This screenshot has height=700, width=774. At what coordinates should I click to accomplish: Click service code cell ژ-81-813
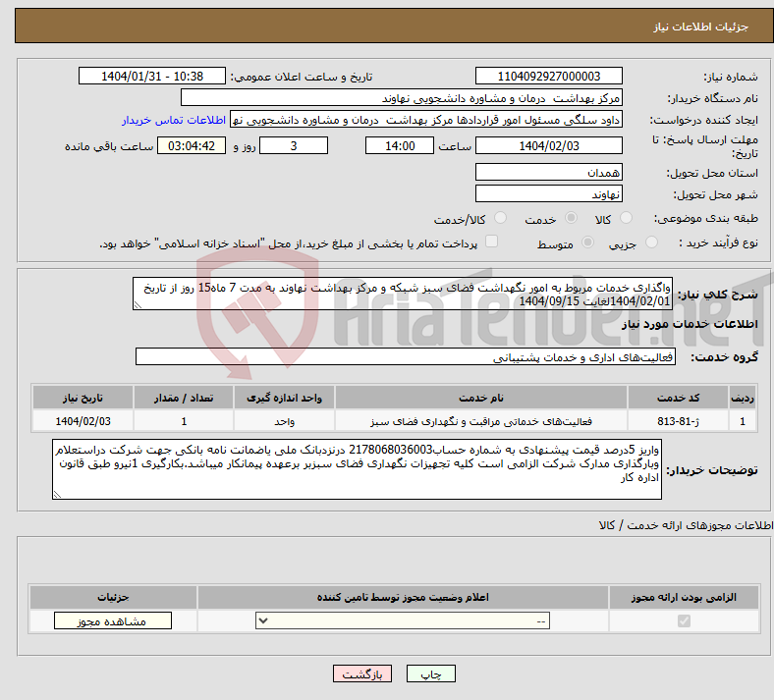pos(679,421)
